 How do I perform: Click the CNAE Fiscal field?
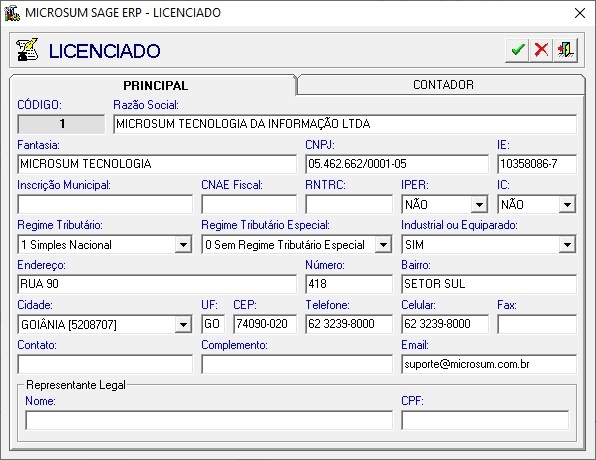[x=249, y=205]
